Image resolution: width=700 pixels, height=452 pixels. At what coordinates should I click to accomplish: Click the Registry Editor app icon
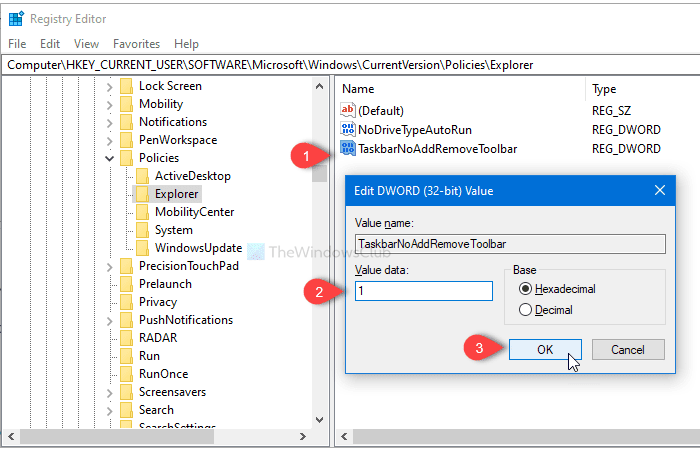(16, 19)
